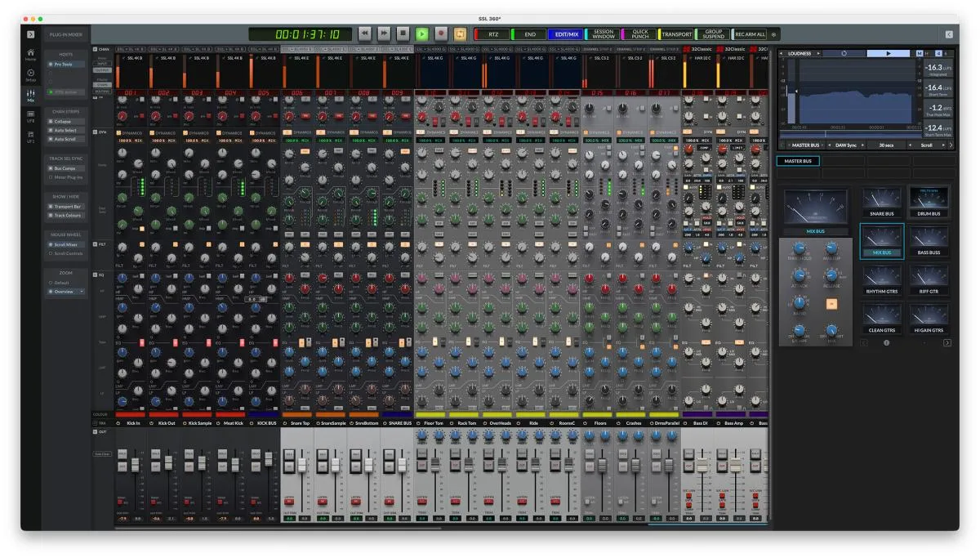Open the UF1 page in sidebar
The width and height of the screenshot is (980, 558).
[x=30, y=137]
